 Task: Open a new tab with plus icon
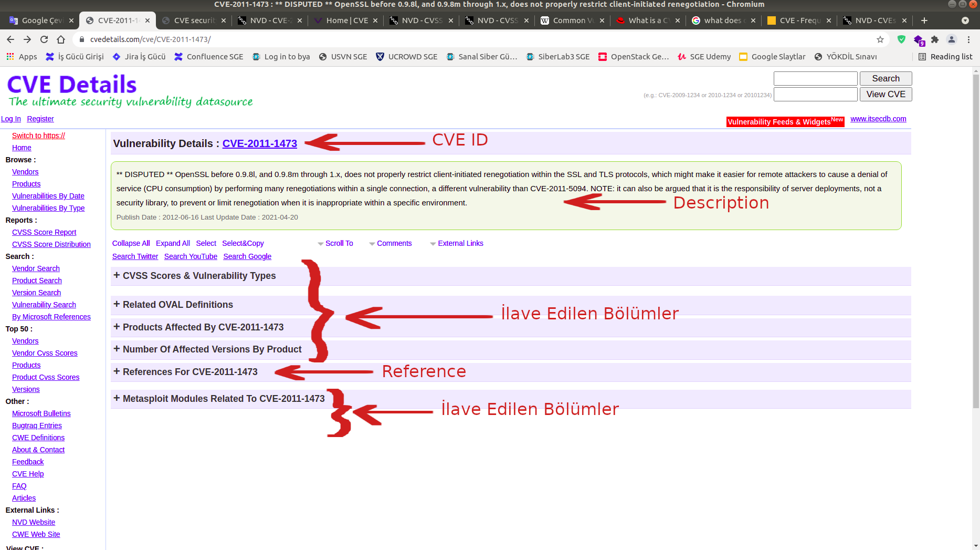click(x=924, y=20)
